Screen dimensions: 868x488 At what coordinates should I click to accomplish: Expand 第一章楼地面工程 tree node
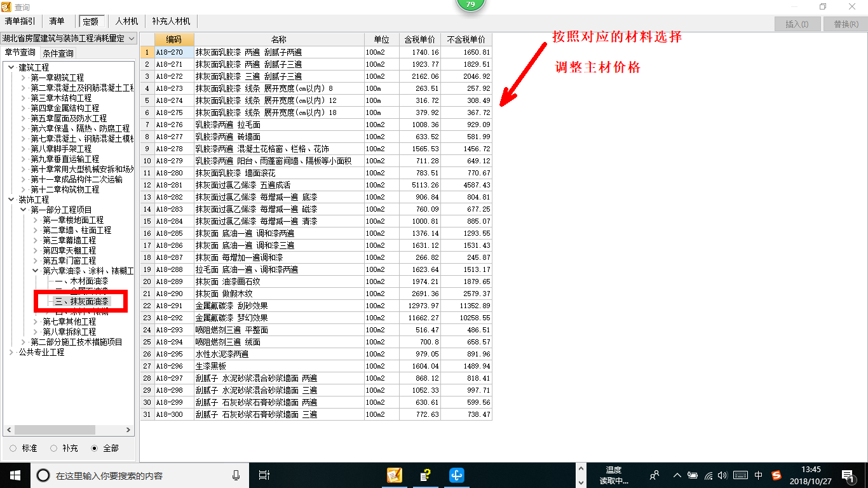tap(35, 220)
